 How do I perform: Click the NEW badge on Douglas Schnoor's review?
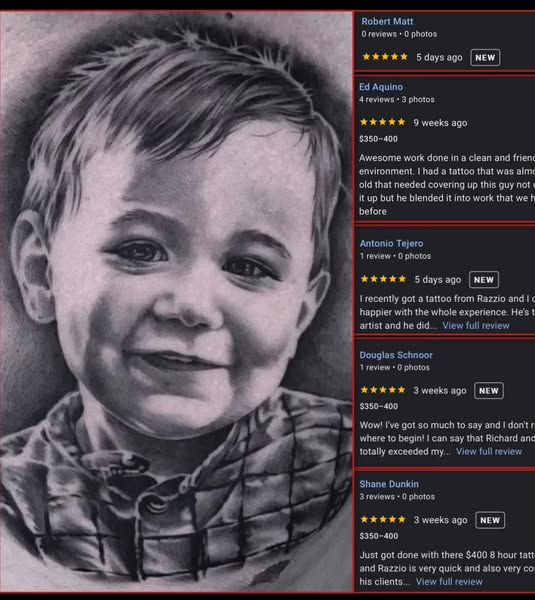coord(489,391)
